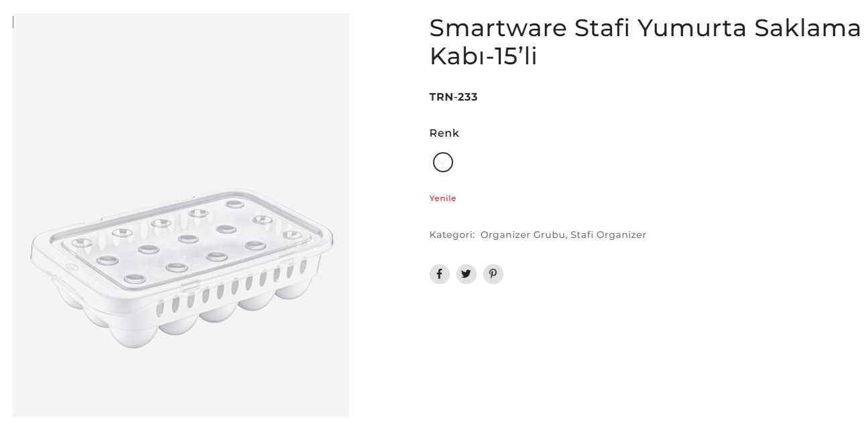Share product on Facebook

[x=439, y=274]
